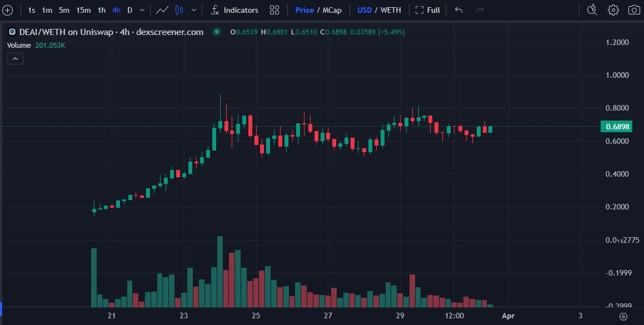Click the 12:00 time axis label

coord(455,316)
